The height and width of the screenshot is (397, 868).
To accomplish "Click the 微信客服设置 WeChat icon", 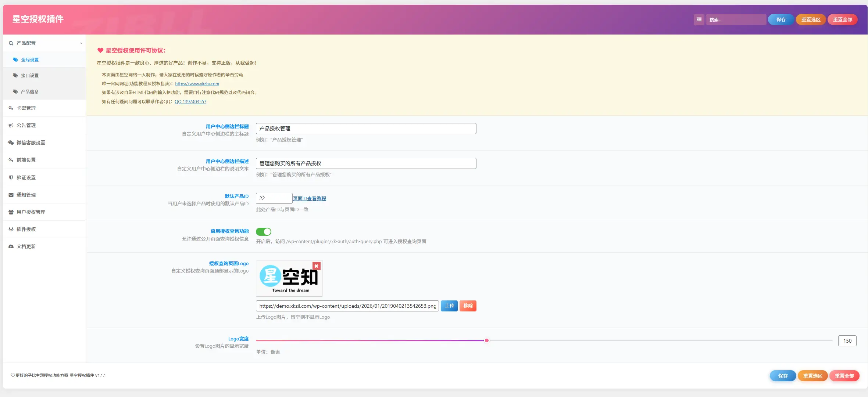I will click(x=11, y=142).
